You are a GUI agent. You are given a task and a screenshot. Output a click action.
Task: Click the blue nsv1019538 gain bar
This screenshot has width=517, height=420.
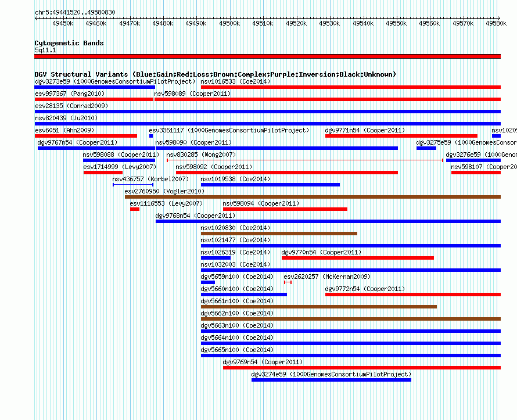pyautogui.click(x=270, y=185)
